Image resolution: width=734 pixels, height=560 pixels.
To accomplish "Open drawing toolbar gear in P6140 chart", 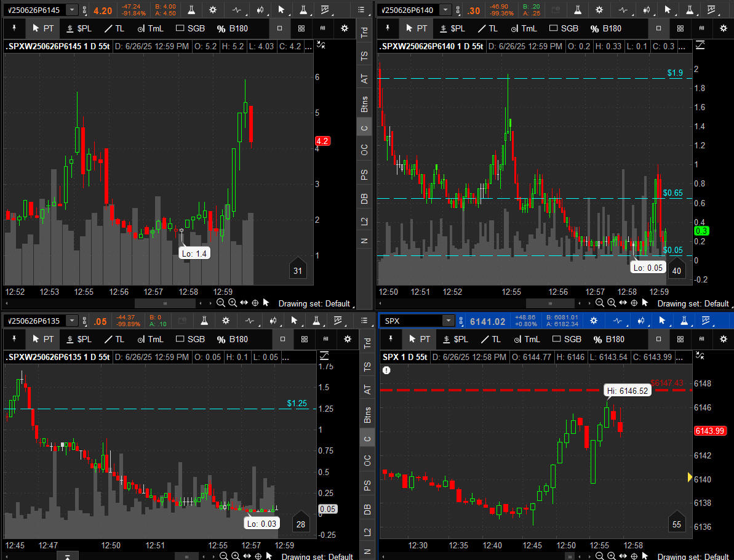I will coord(724,28).
